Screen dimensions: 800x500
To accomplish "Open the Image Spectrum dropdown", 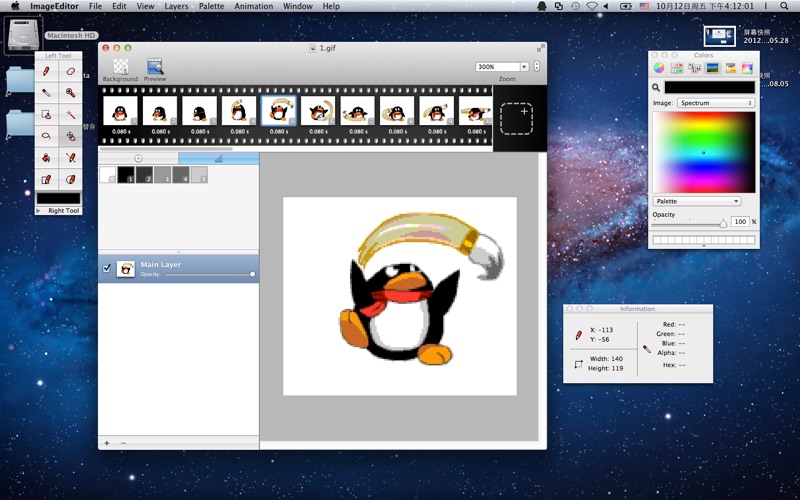I will tap(716, 103).
